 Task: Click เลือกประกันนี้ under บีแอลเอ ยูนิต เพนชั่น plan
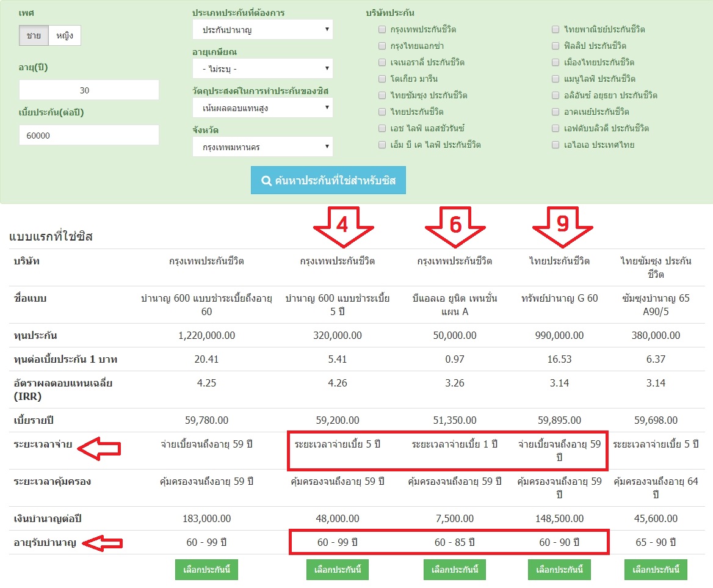pyautogui.click(x=454, y=570)
